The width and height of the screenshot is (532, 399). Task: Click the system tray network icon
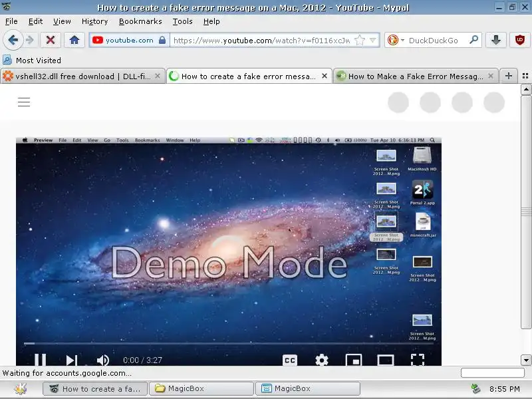tap(476, 388)
